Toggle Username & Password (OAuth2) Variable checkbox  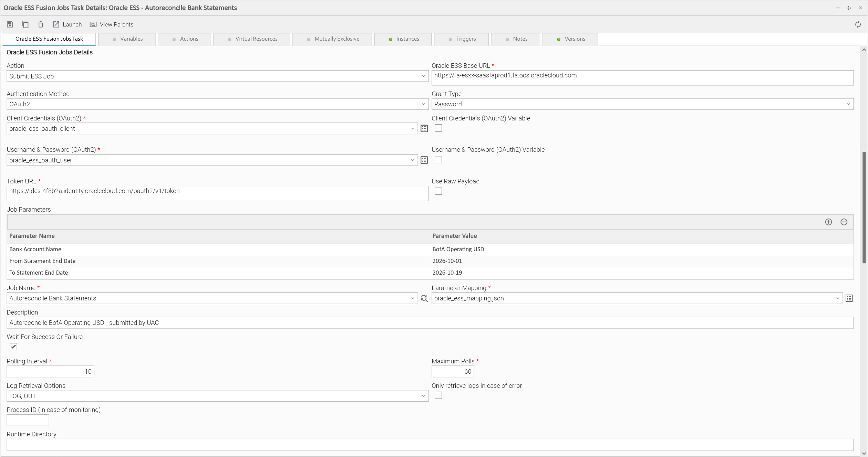click(x=438, y=160)
